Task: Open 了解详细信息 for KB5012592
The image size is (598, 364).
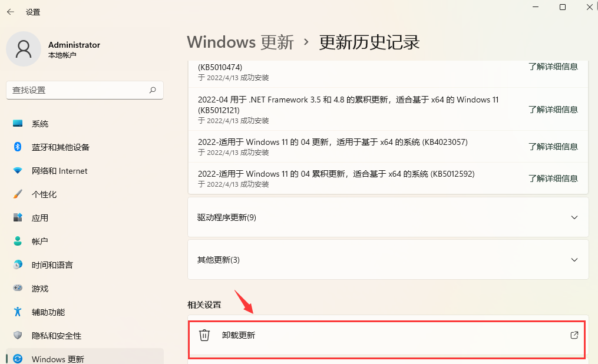Action: pyautogui.click(x=553, y=178)
